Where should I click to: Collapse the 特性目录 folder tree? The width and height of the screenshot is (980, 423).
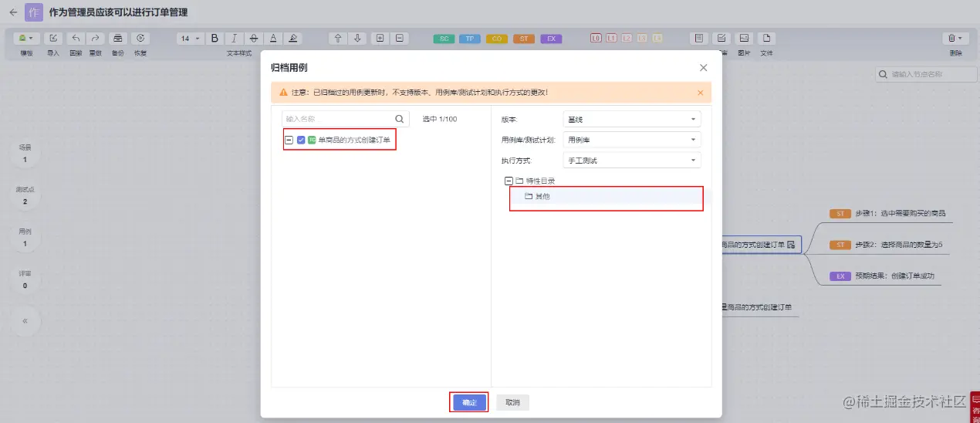coord(509,181)
